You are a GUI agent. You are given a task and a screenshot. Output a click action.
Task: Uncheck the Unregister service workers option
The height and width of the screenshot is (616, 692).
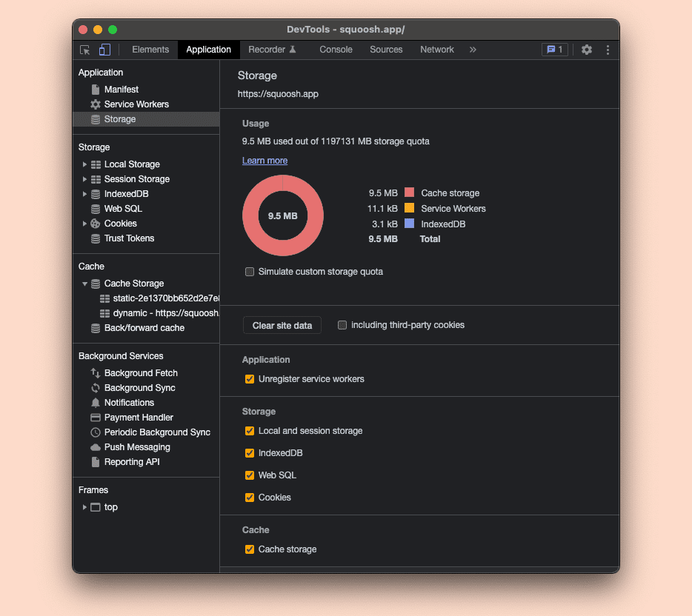pos(250,378)
